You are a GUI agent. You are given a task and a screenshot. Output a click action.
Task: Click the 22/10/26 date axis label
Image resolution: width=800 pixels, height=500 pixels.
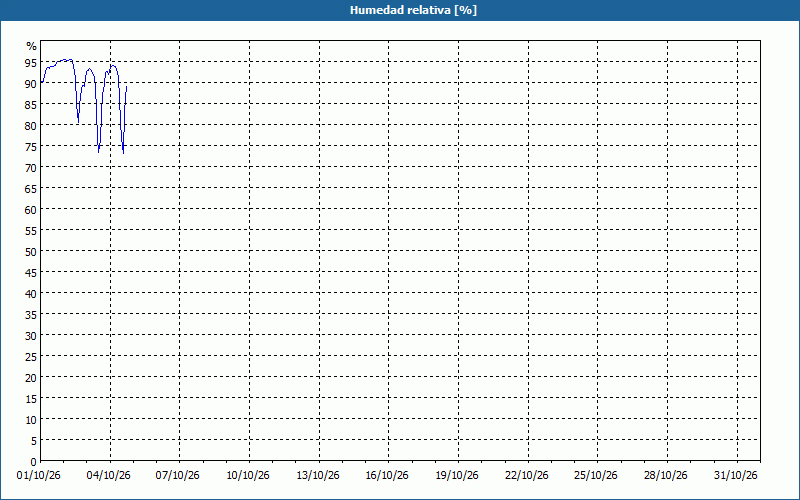tap(527, 476)
